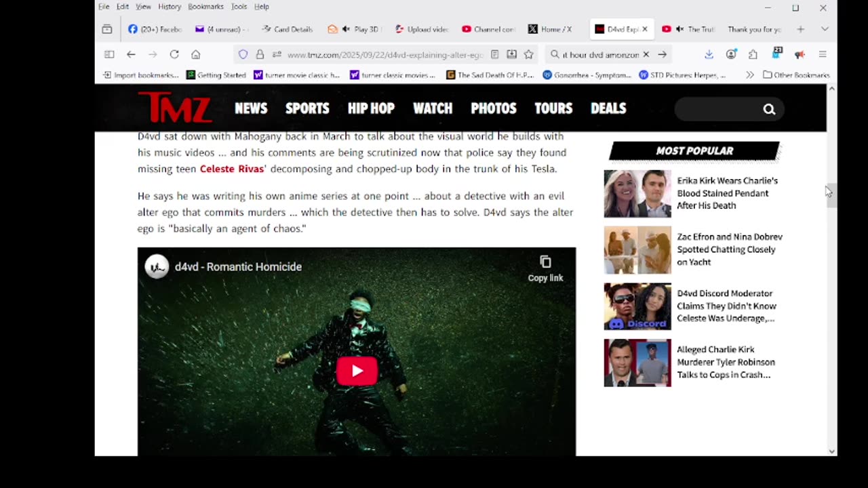This screenshot has width=868, height=488.
Task: Open the WATCH section
Action: point(433,108)
